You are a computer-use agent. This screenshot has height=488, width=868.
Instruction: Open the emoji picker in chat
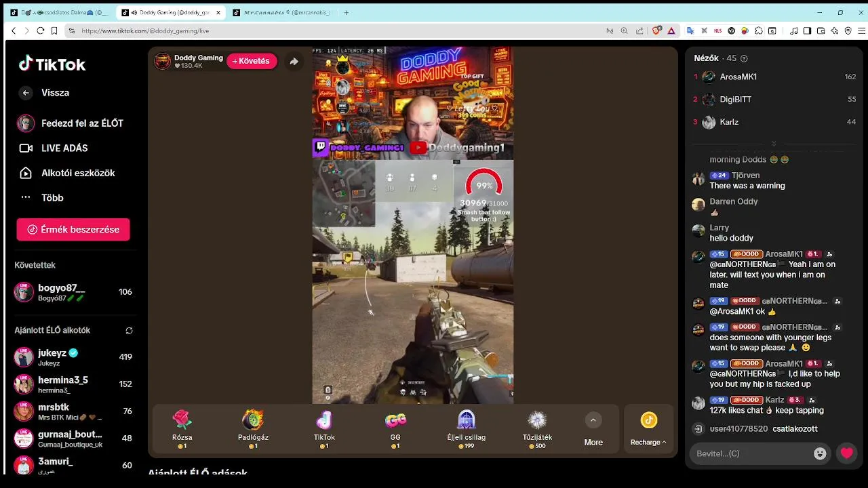[820, 453]
